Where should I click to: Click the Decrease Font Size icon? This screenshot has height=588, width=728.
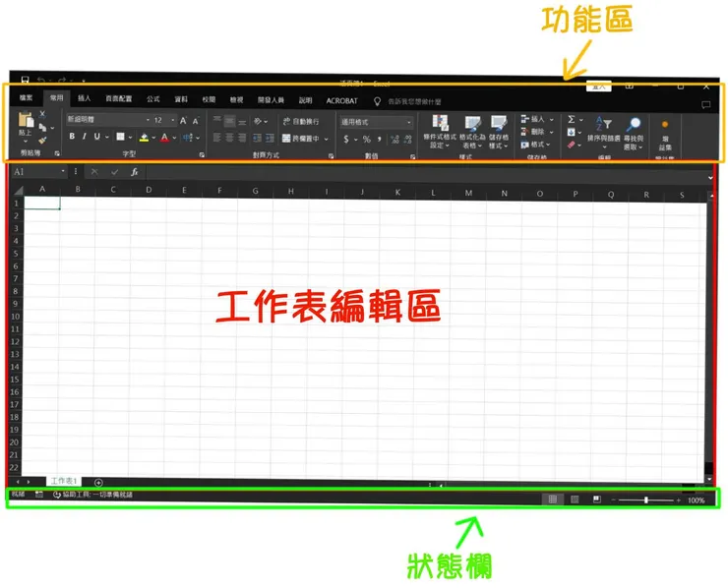tap(196, 121)
